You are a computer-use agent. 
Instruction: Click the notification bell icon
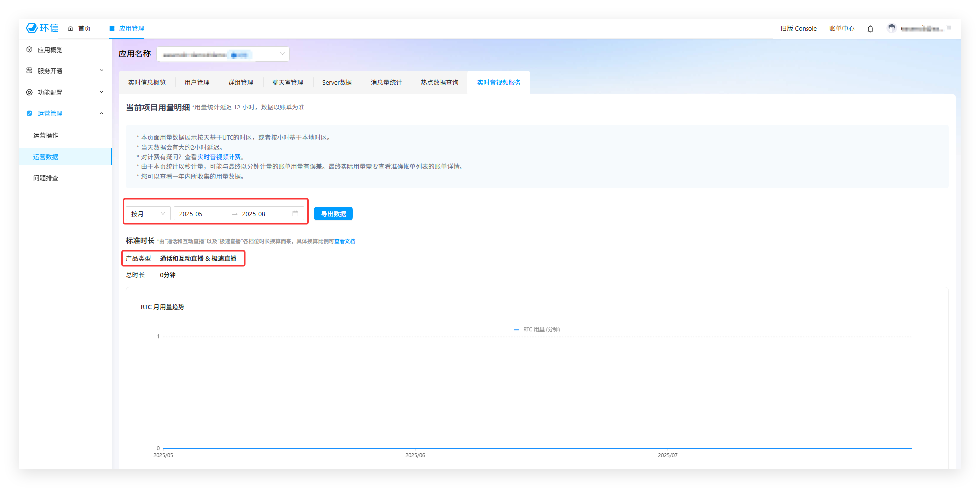click(870, 29)
